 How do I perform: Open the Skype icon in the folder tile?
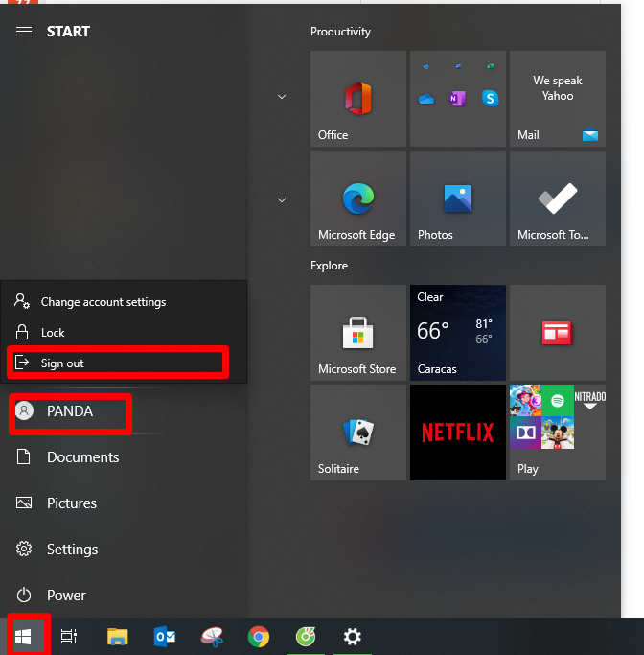pos(490,99)
